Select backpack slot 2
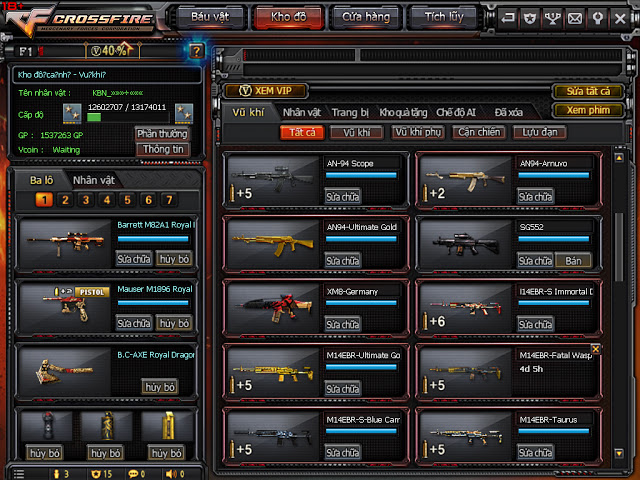The image size is (640, 480). click(x=65, y=200)
